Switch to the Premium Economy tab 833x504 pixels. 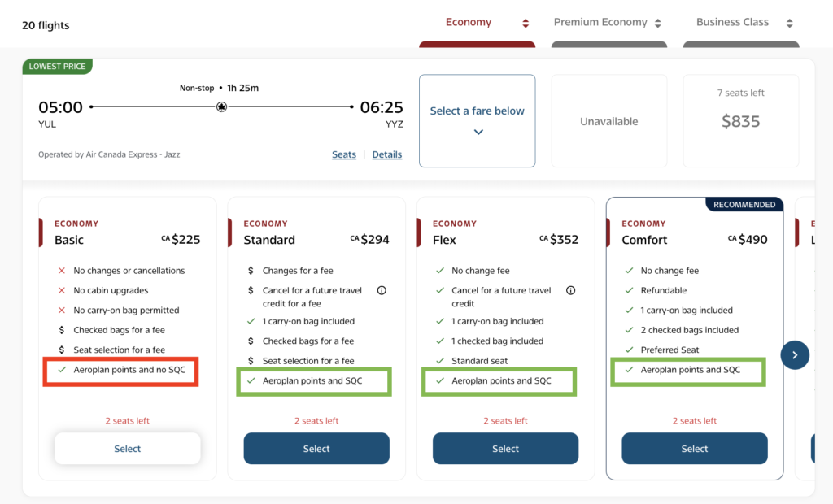600,23
